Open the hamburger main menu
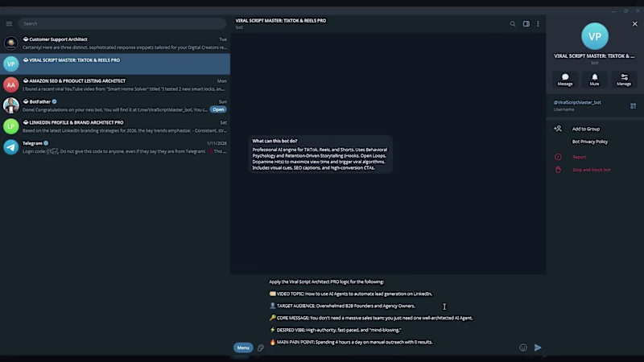The width and height of the screenshot is (644, 362). click(10, 24)
